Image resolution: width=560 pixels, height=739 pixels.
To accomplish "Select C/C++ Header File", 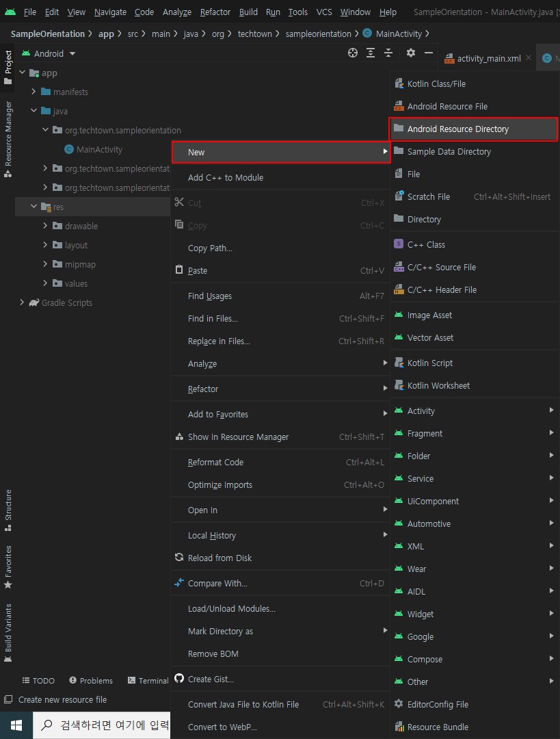I will coord(475,290).
